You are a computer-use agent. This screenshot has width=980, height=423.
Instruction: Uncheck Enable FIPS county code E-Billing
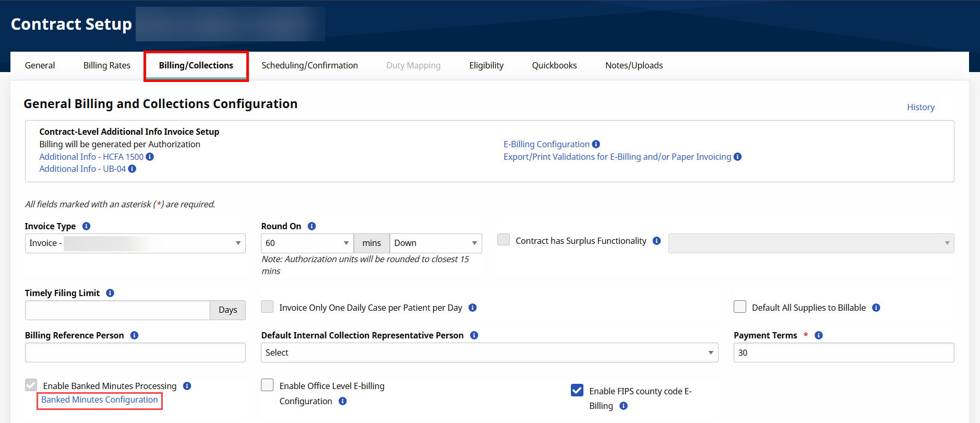(577, 390)
